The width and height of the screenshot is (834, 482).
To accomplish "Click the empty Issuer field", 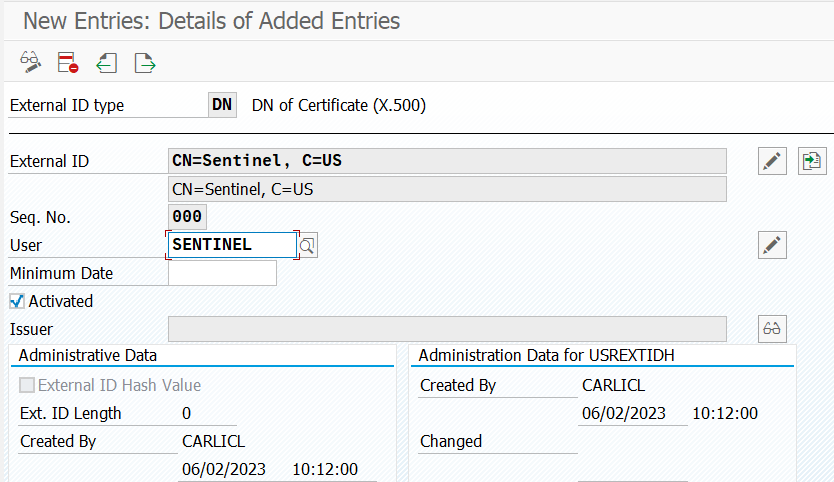I will coord(447,329).
